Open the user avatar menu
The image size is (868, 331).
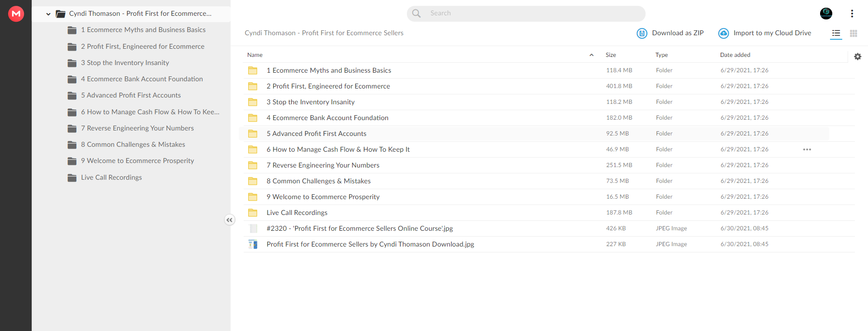(x=826, y=14)
